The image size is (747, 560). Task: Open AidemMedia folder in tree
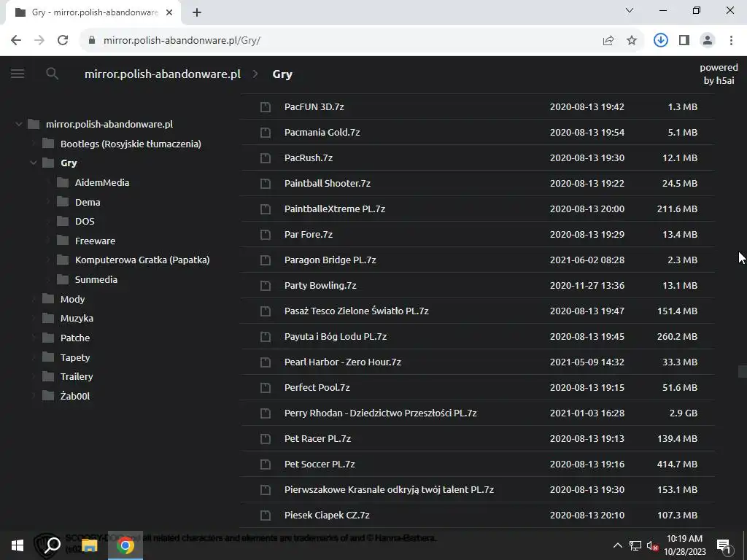pyautogui.click(x=102, y=182)
